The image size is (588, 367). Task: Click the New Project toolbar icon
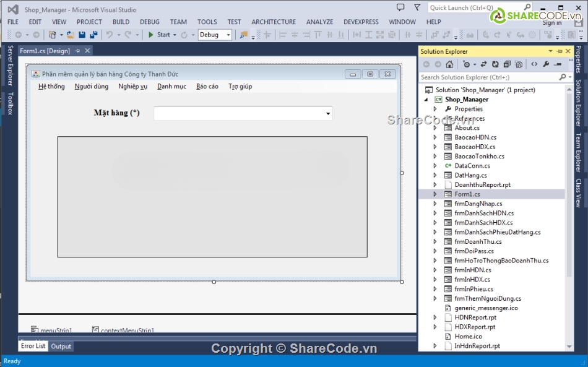click(53, 35)
